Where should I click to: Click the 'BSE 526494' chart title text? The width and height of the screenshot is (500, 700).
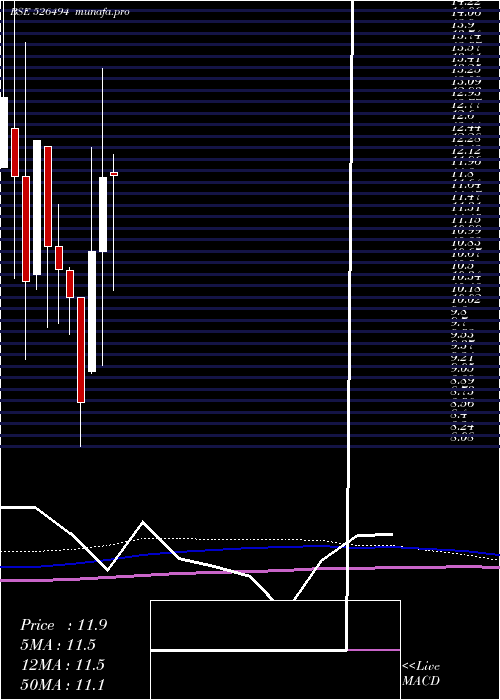[39, 12]
